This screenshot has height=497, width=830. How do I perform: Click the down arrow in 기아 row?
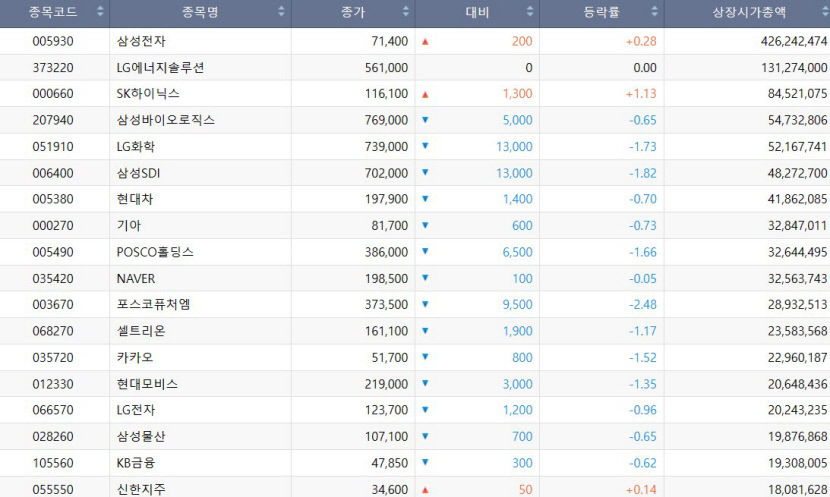tap(425, 225)
